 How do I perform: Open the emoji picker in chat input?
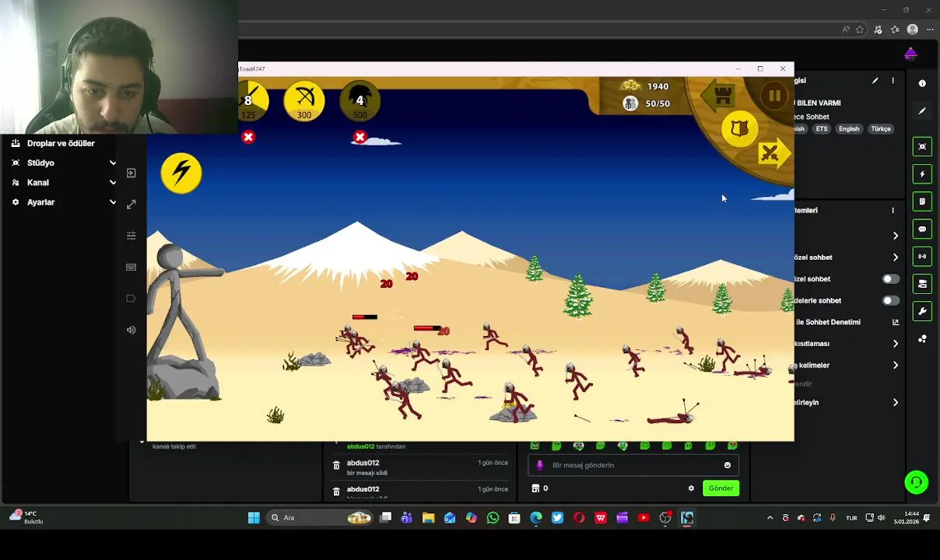(728, 465)
